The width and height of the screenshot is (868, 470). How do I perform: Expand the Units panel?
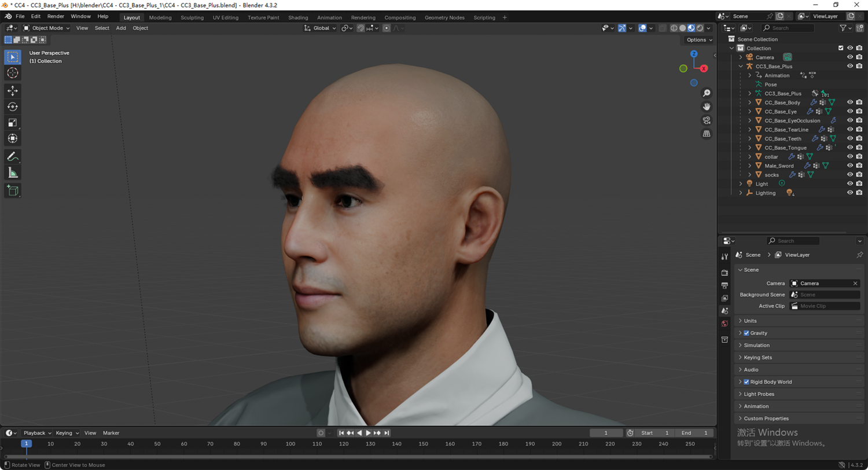point(799,321)
